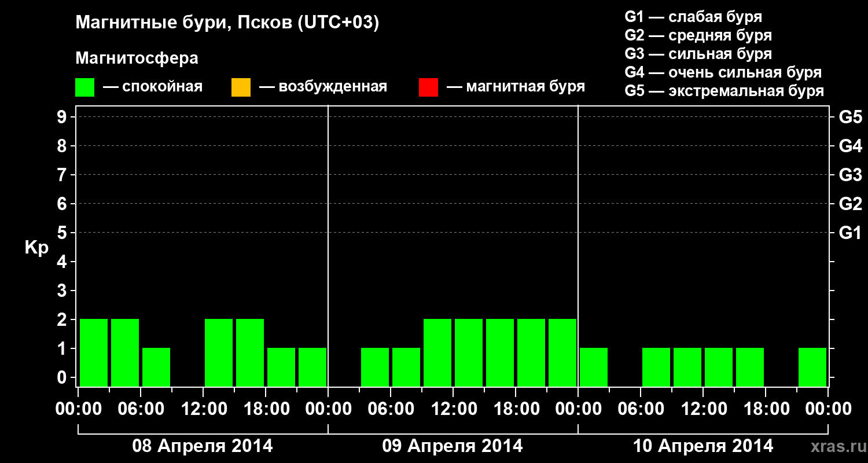Click the right-axis 'G5' level label
This screenshot has height=463, width=868.
click(850, 117)
